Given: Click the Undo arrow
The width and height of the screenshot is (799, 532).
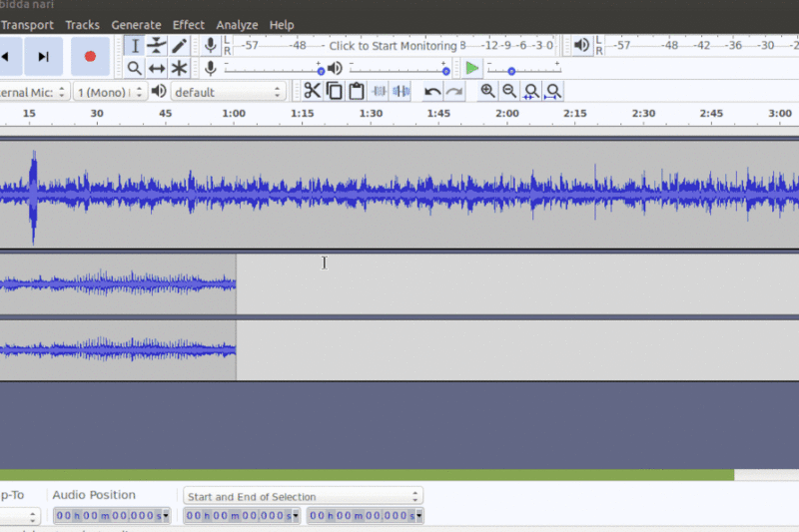Looking at the screenshot, I should click(432, 91).
